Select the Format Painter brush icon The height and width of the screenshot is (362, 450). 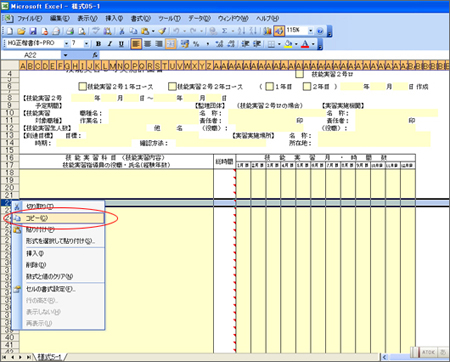point(162,31)
